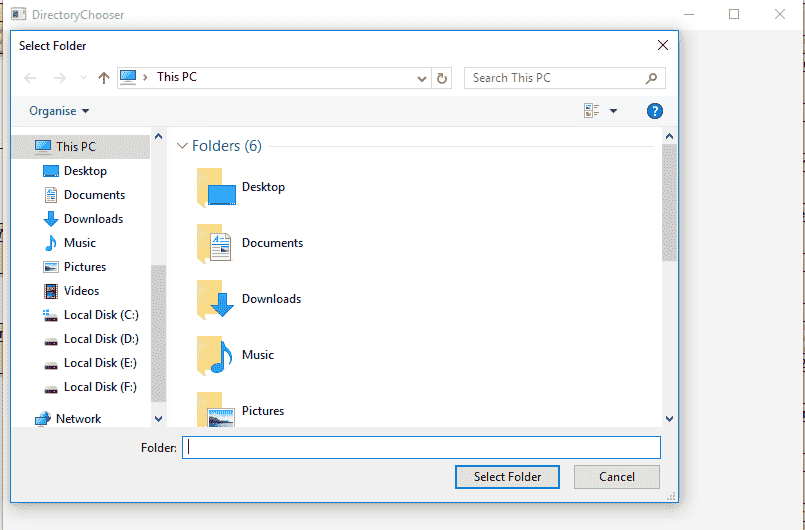
Task: Click the Downloads arrow icon in sidebar
Action: point(51,219)
